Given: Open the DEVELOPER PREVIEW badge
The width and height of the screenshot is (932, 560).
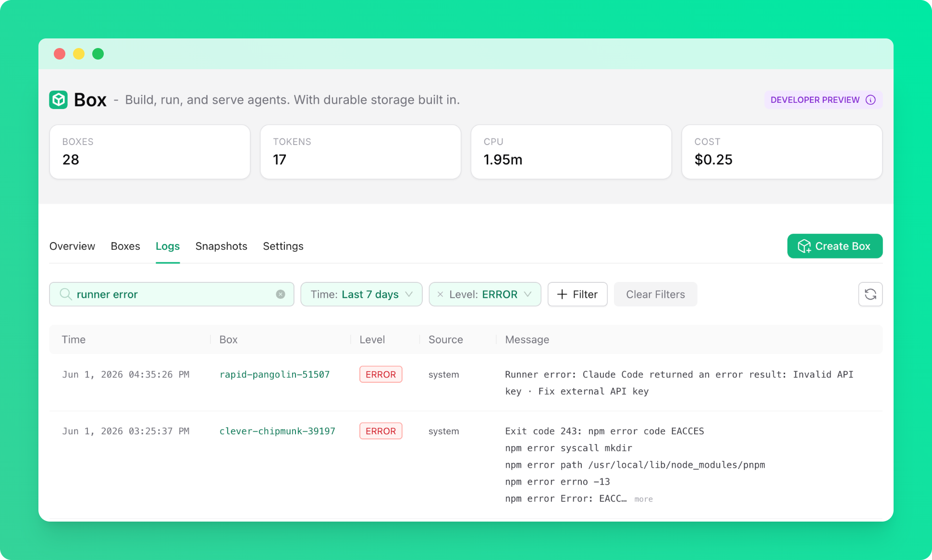Looking at the screenshot, I should tap(823, 100).
